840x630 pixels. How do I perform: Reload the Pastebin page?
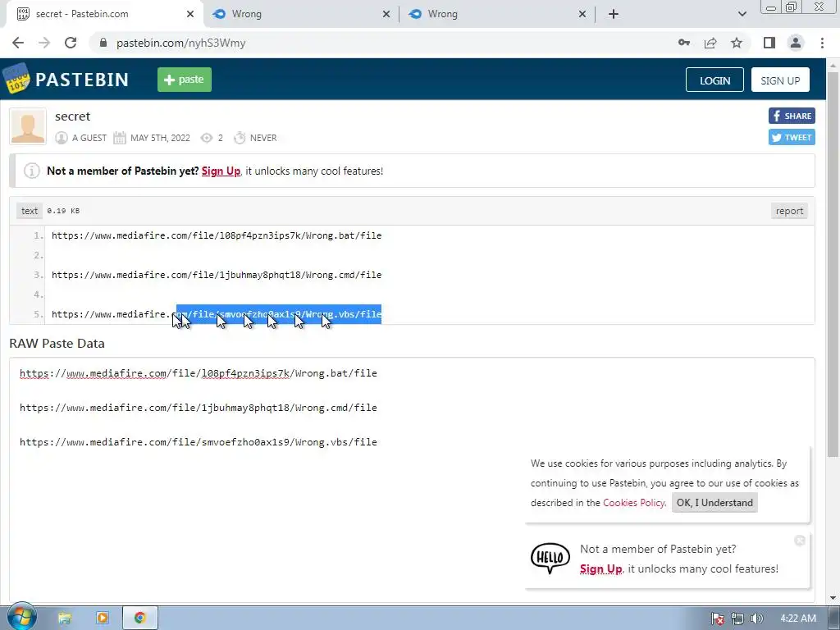coord(71,43)
